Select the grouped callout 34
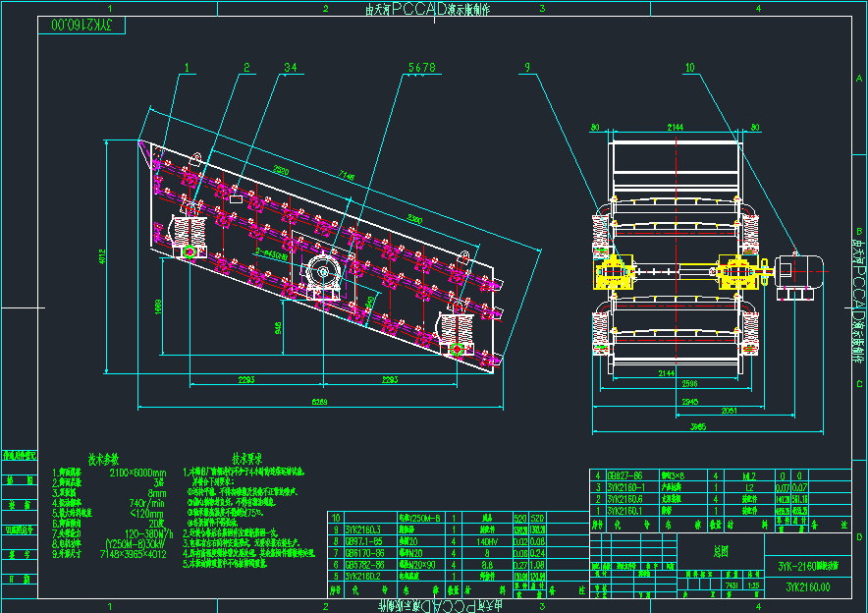Screen dimensions: 868x613 290,68
